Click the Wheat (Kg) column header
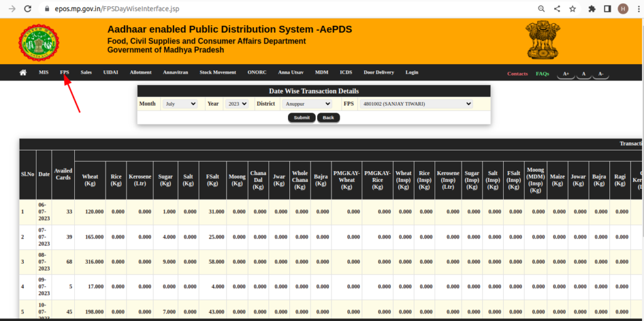The image size is (644, 321). pos(90,180)
